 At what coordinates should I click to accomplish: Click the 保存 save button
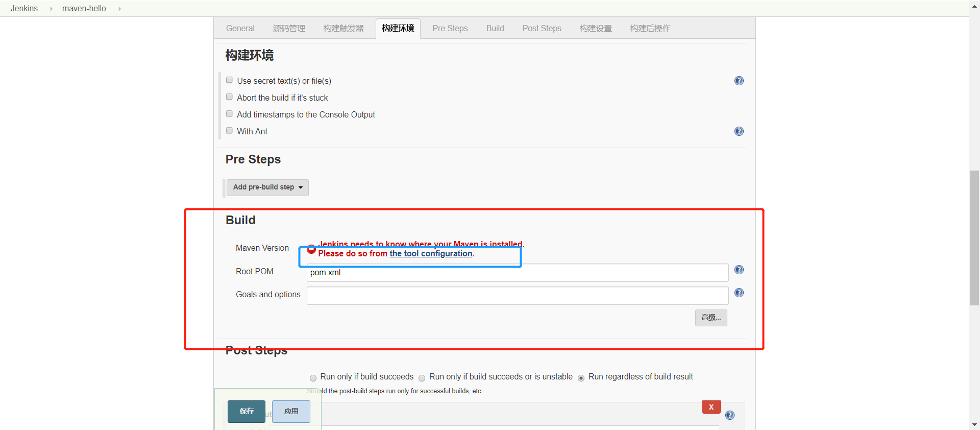[247, 412]
